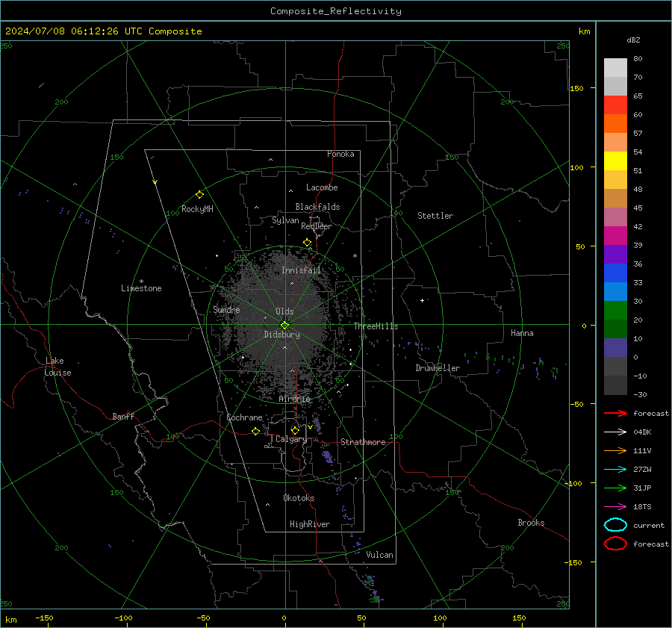
Task: Click the Calgary city label
Action: pos(291,439)
